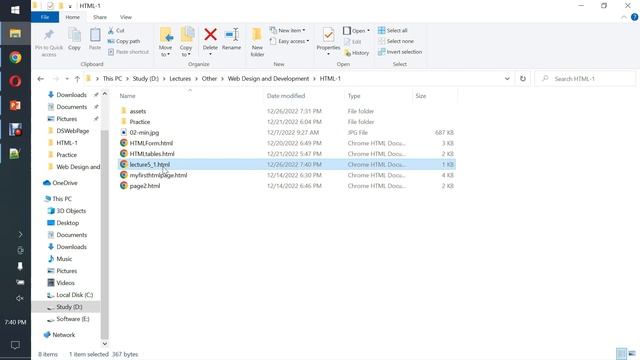Click Lectures in the address path
This screenshot has width=640, height=360.
tap(180, 78)
